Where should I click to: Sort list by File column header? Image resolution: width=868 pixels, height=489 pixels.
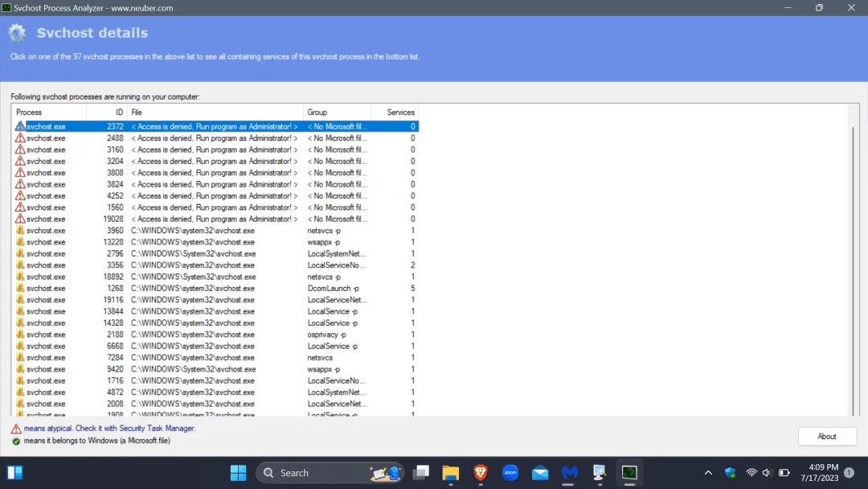[215, 112]
